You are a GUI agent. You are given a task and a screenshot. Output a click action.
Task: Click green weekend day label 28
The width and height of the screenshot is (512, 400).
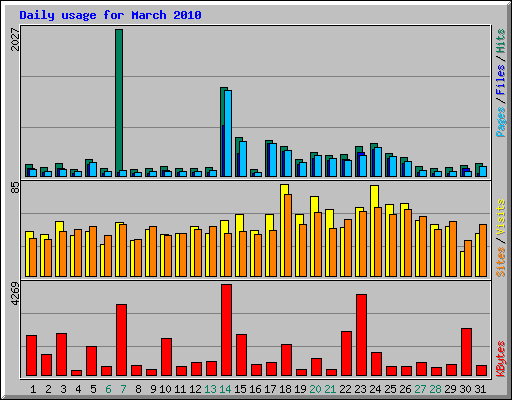(x=435, y=389)
